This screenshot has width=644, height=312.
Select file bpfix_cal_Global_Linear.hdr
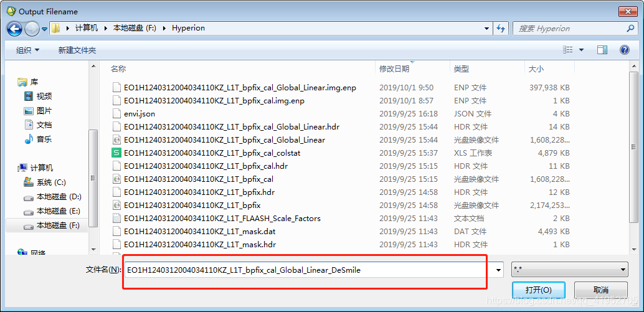tap(232, 127)
